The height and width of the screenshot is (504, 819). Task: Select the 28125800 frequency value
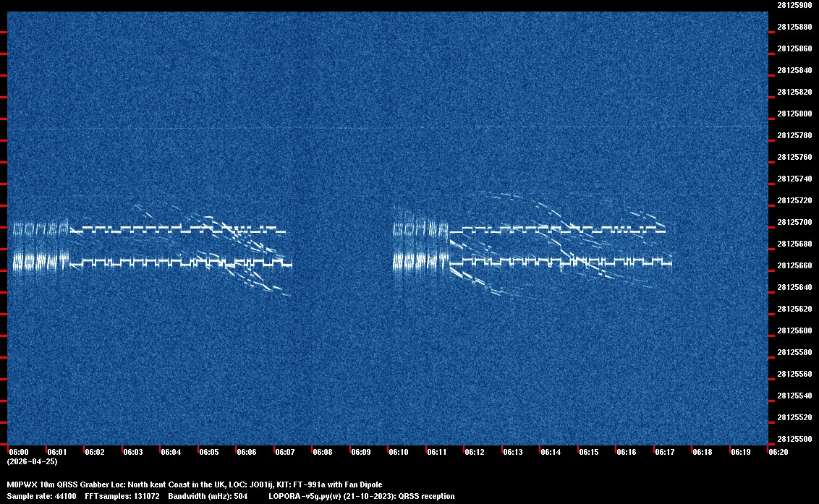point(794,114)
